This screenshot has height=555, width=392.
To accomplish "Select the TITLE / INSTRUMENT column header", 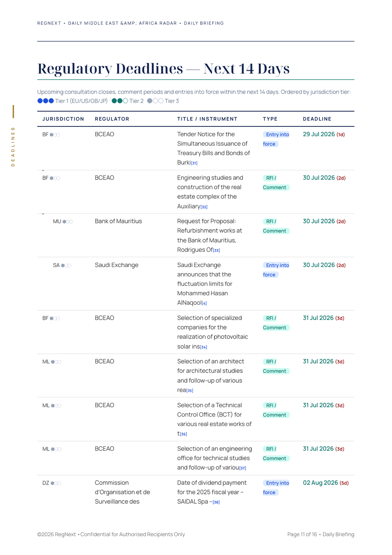I will (207, 119).
